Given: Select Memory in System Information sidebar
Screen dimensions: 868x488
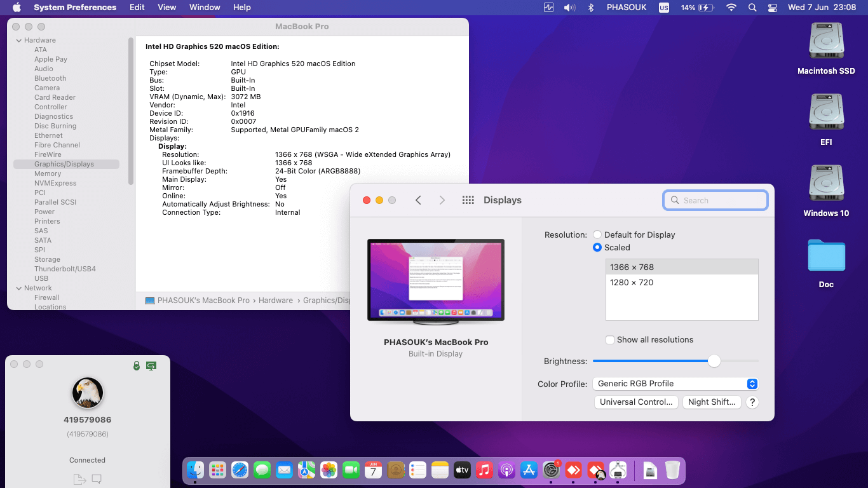Looking at the screenshot, I should [x=48, y=173].
